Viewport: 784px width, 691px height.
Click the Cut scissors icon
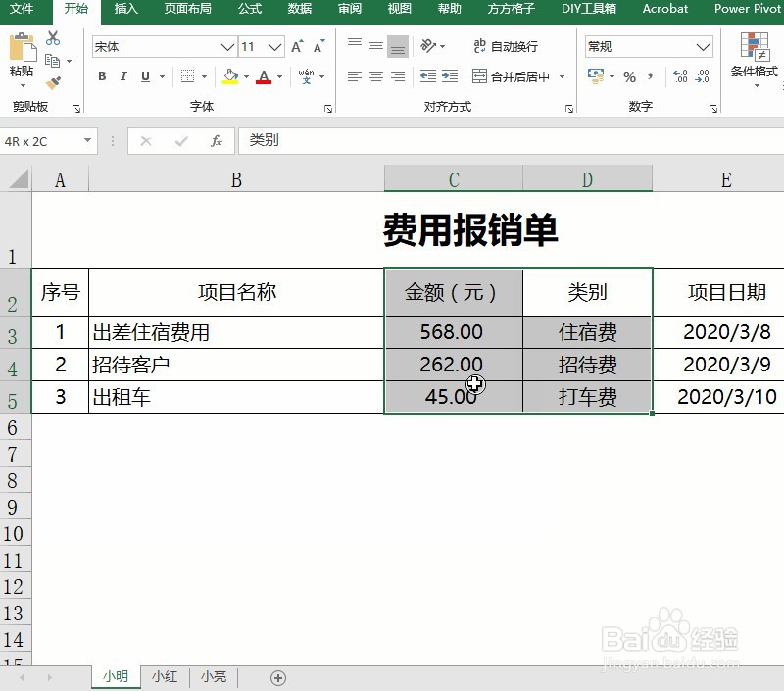[x=54, y=39]
